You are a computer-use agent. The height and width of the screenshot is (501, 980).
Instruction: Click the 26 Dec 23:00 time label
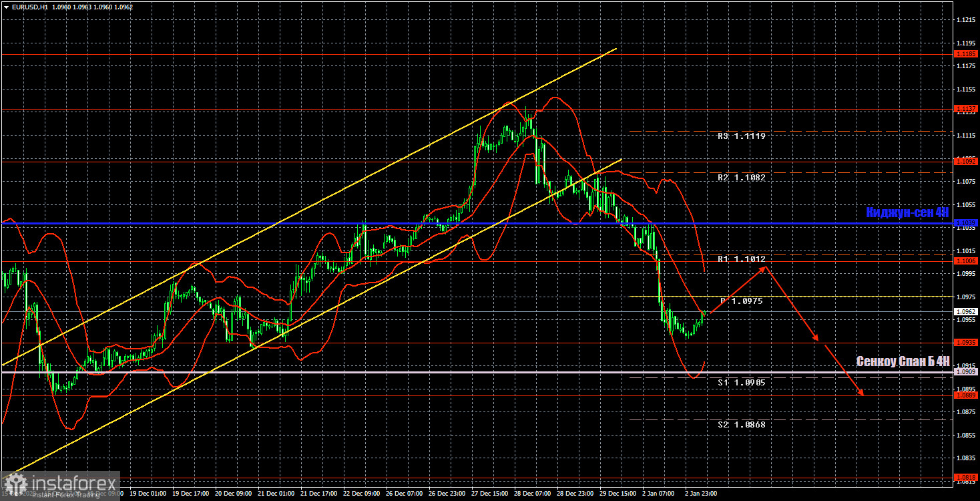click(x=447, y=494)
